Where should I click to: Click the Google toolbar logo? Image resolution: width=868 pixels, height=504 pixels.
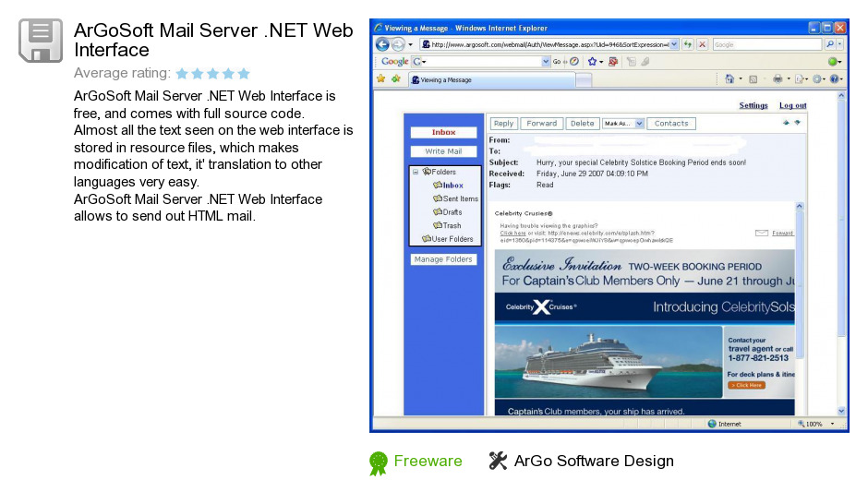click(394, 62)
